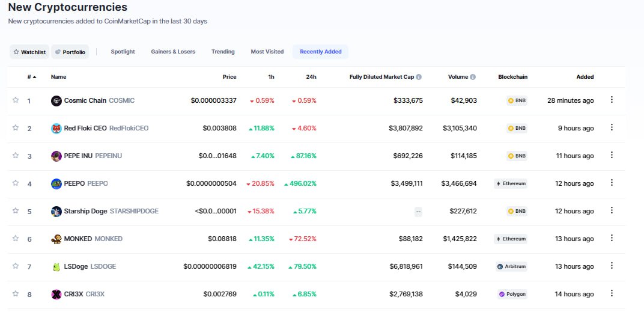Click the BNB badge in PEPE INU row

click(x=517, y=156)
